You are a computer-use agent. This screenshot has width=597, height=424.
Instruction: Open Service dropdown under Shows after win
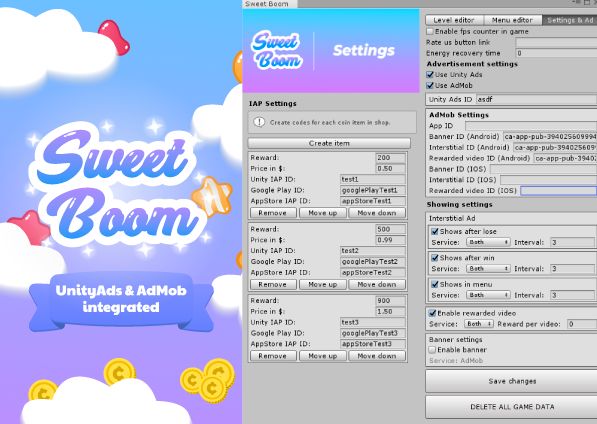(488, 269)
